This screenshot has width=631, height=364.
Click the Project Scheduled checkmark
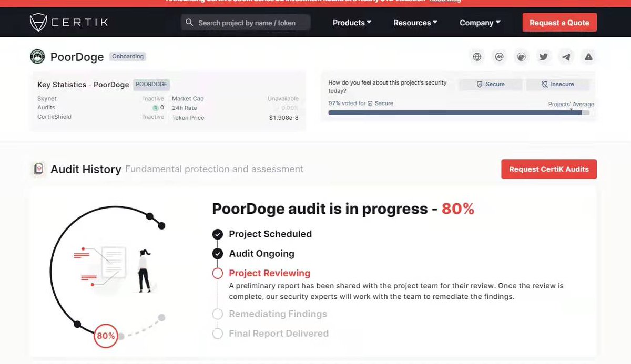point(217,234)
